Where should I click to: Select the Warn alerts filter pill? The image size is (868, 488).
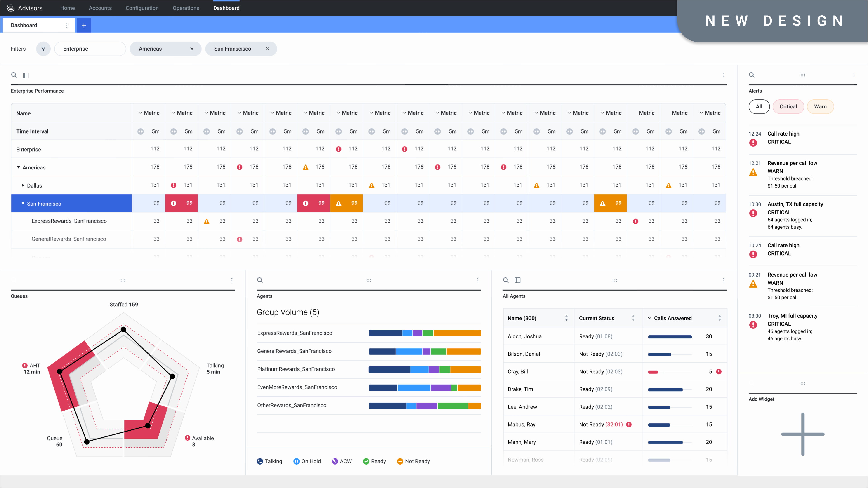coord(820,107)
